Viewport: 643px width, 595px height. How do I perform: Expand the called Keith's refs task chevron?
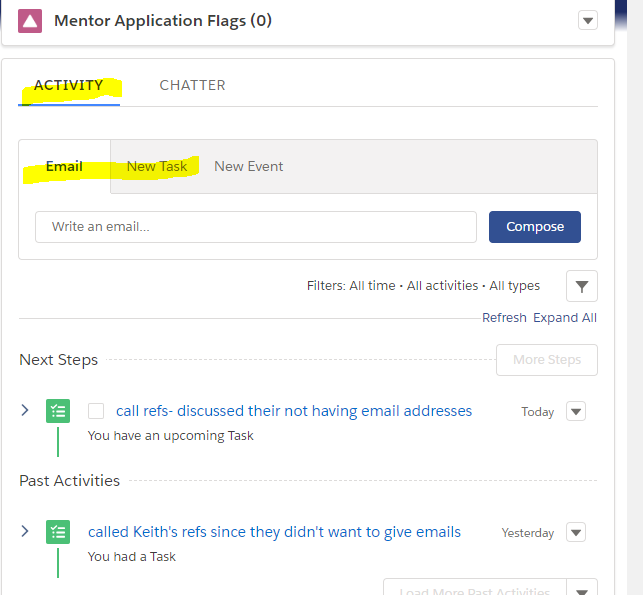coord(25,531)
